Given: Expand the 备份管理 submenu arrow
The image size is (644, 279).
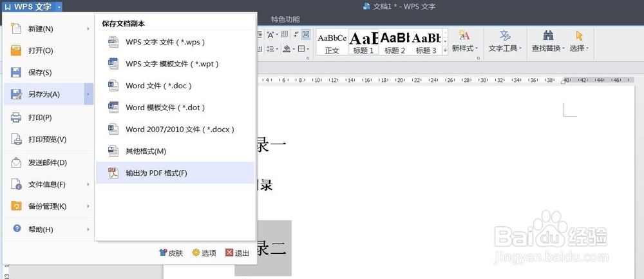Looking at the screenshot, I should (88, 206).
